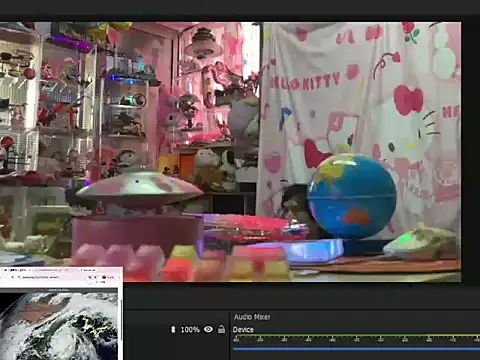This screenshot has width=480, height=360.
Task: Click the Device audio level meter
Action: (356, 336)
